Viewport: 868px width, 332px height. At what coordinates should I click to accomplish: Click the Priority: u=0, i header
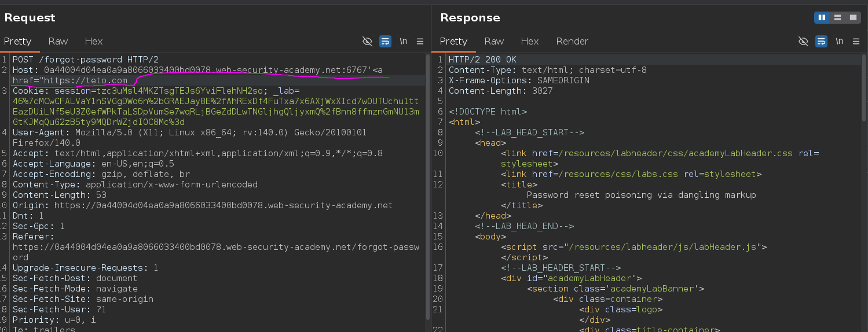[54, 320]
